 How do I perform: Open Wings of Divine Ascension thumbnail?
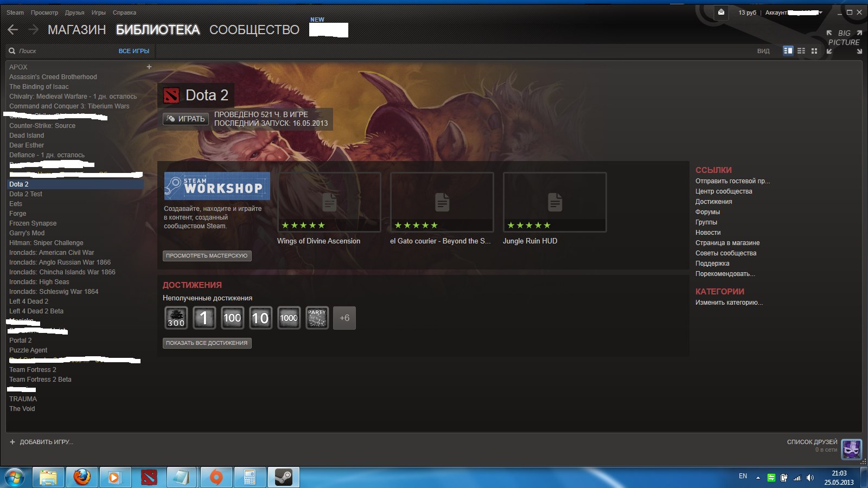point(329,202)
